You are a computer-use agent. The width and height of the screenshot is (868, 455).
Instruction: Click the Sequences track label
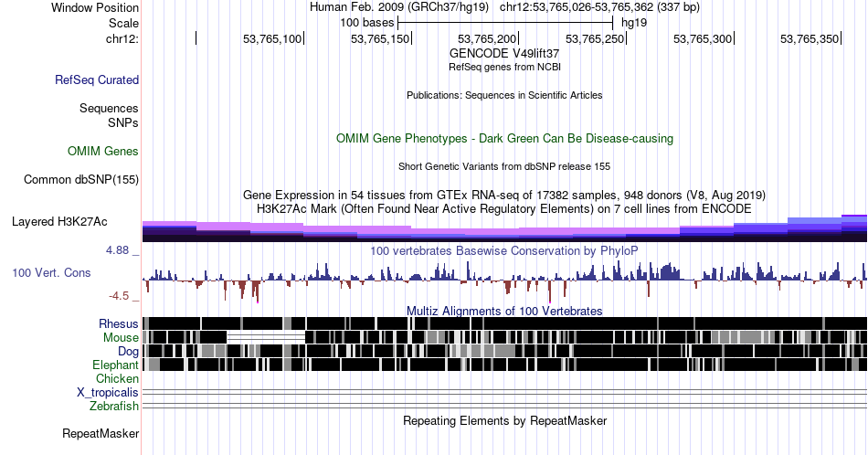109,108
